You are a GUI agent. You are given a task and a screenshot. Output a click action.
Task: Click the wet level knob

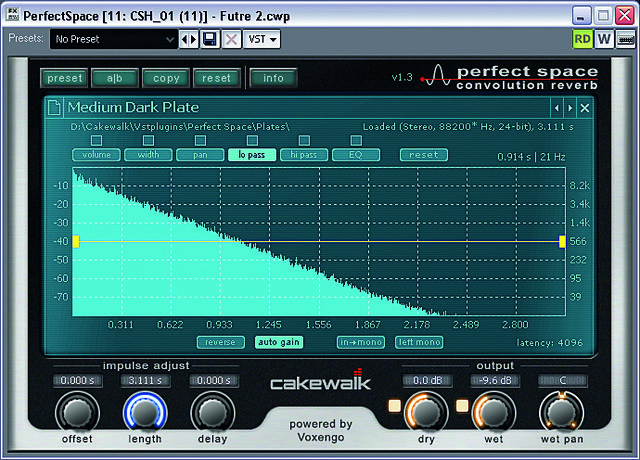click(494, 413)
